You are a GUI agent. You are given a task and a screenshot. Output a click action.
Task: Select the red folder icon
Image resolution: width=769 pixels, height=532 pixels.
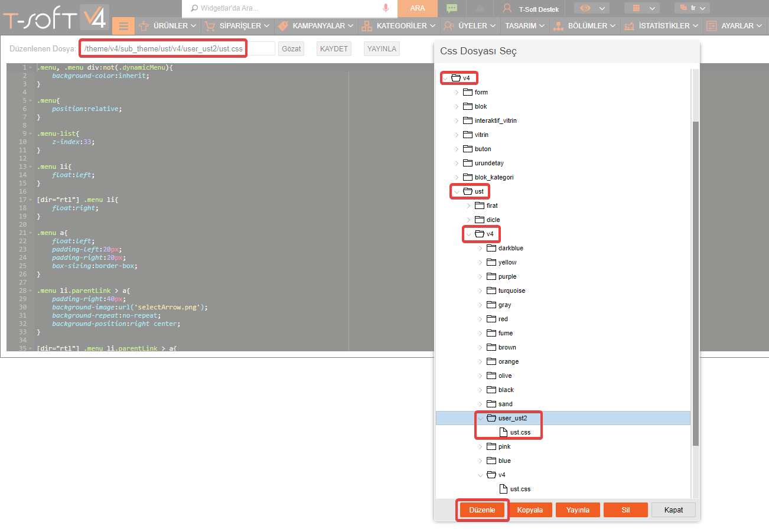click(x=491, y=319)
